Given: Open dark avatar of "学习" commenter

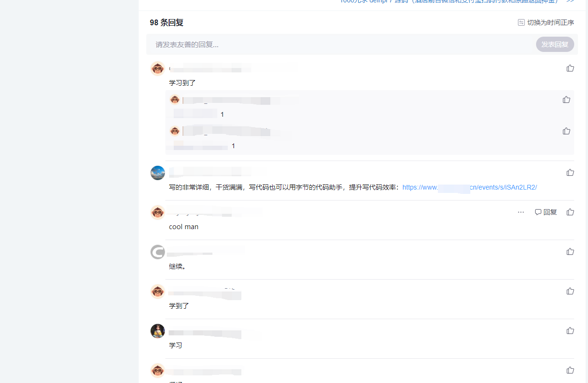Looking at the screenshot, I should (158, 331).
